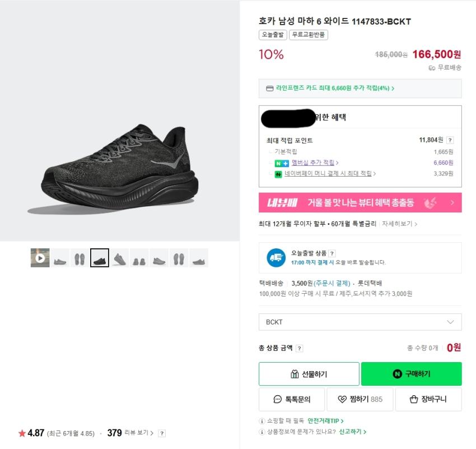
Task: Open the BCKT size option dropdown
Action: 360,322
